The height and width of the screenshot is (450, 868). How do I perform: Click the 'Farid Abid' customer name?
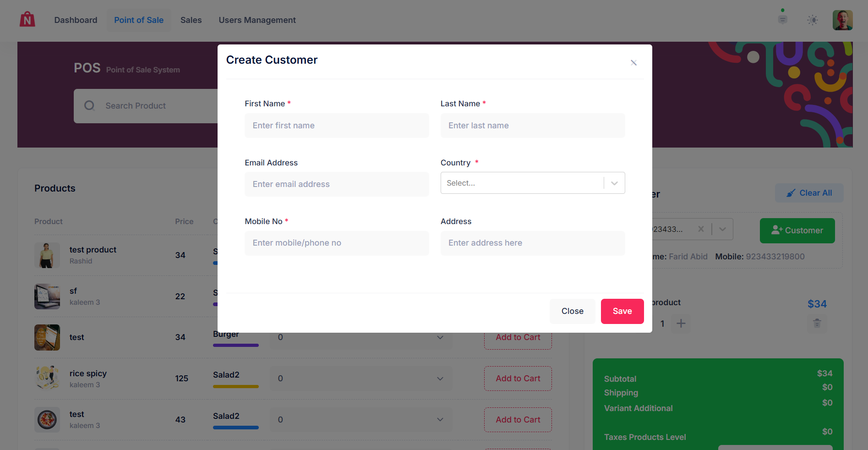tap(688, 257)
